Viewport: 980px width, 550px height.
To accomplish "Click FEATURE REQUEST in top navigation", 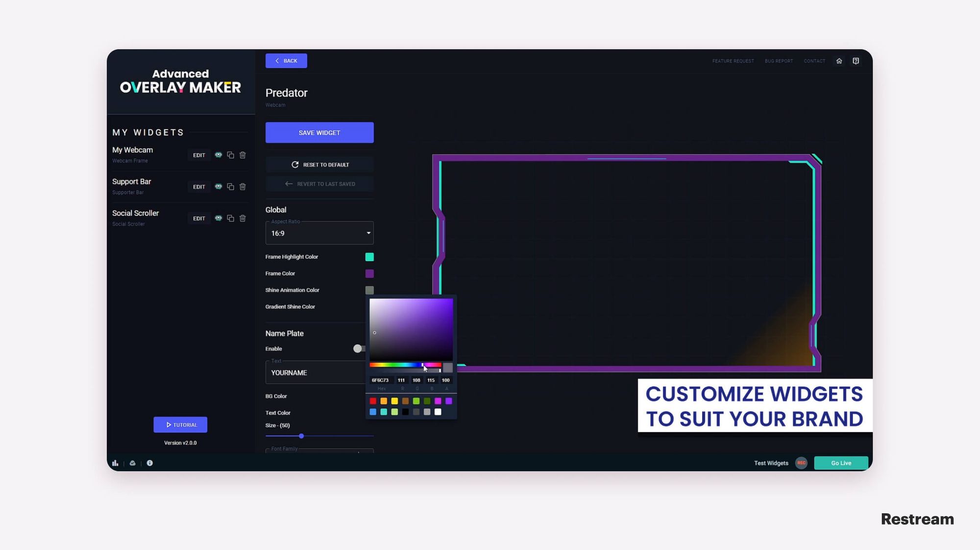I will 733,61.
